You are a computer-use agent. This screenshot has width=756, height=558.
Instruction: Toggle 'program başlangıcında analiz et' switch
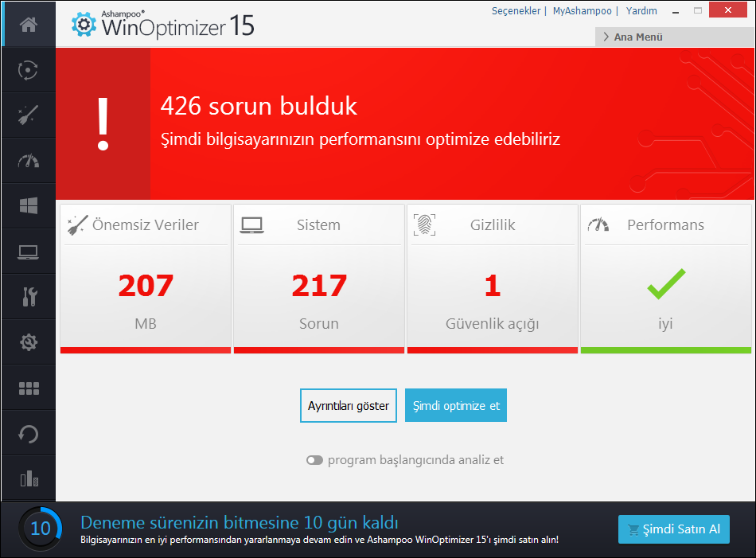pyautogui.click(x=314, y=460)
